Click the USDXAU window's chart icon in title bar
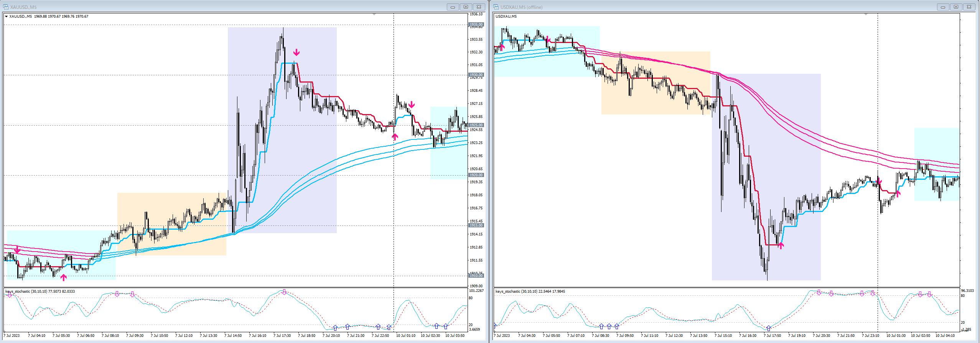This screenshot has height=343, width=980. click(x=496, y=7)
